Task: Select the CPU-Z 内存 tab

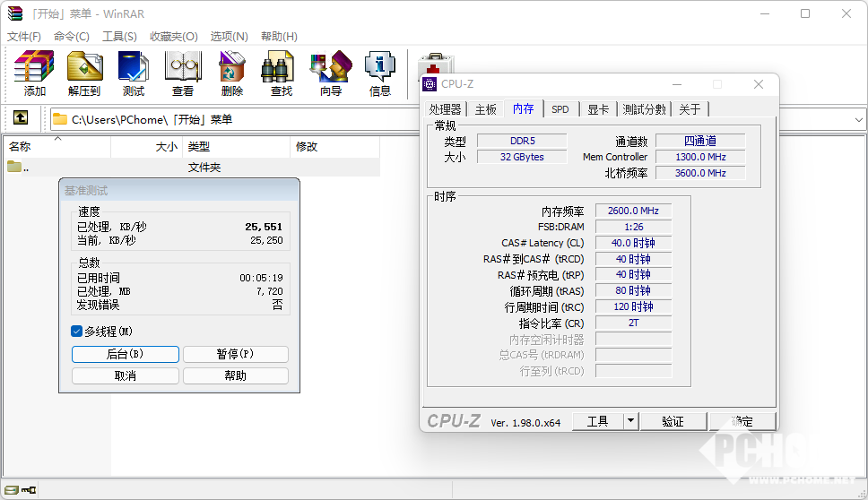Action: click(523, 108)
